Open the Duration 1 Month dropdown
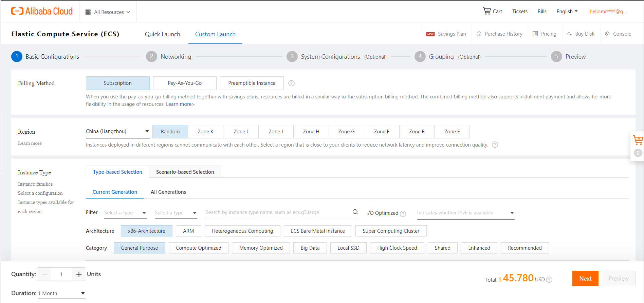644x303 pixels. point(61,293)
